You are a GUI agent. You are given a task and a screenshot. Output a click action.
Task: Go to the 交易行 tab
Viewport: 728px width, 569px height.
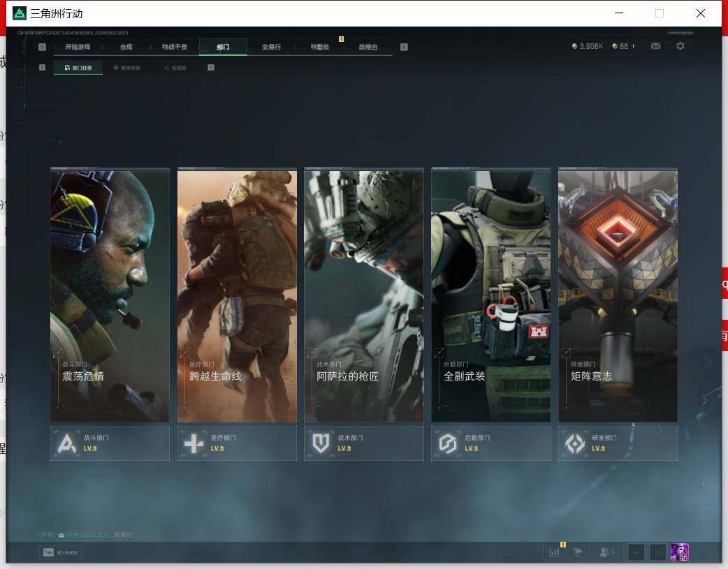271,47
